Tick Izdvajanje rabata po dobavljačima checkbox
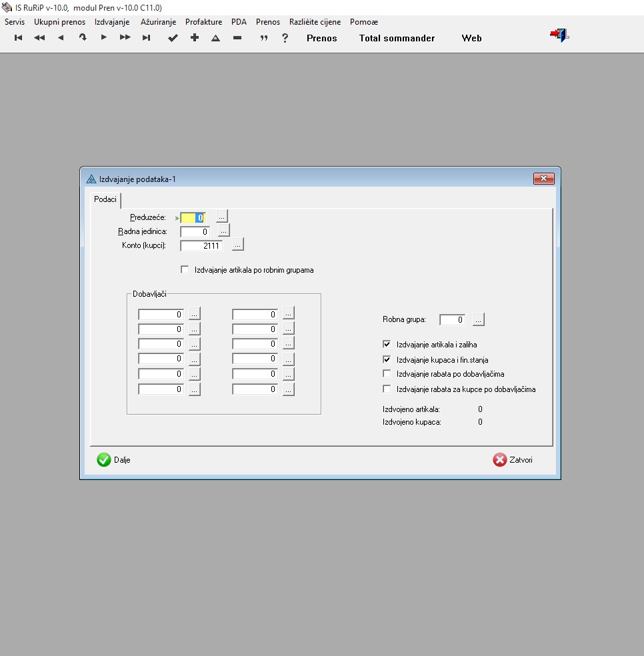 [x=387, y=374]
